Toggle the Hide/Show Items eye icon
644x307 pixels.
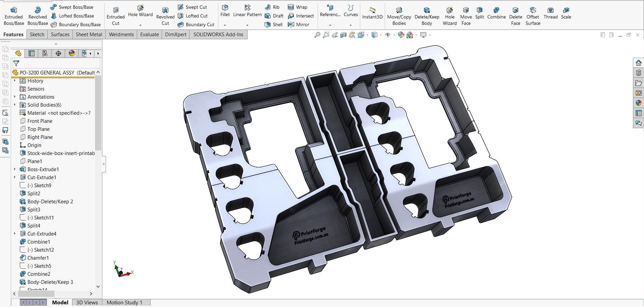(387, 35)
